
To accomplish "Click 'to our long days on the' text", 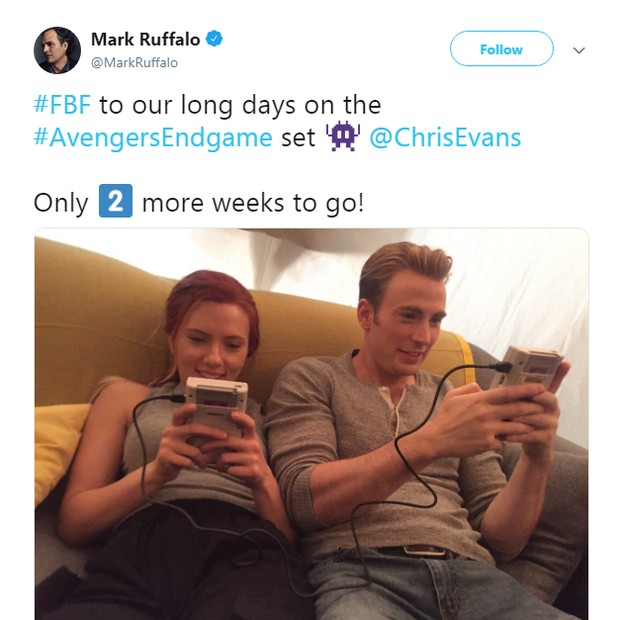I will coord(240,105).
